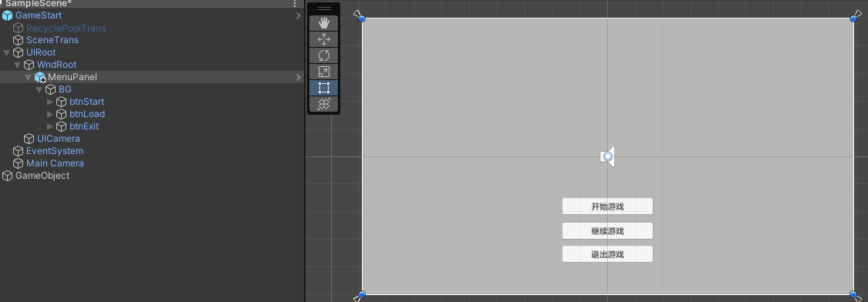Click the tool overlay drag handle
The image size is (868, 302).
324,8
